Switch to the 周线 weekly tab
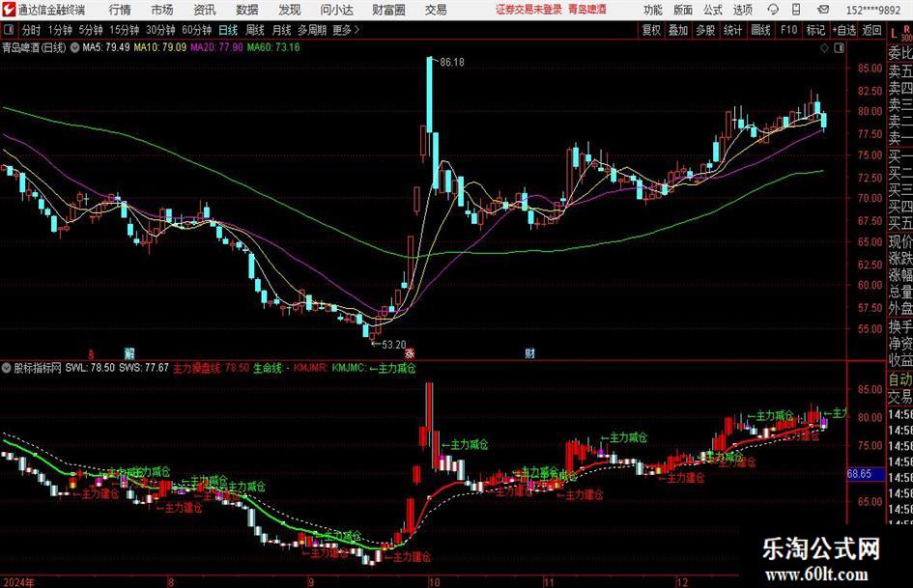 [x=255, y=30]
